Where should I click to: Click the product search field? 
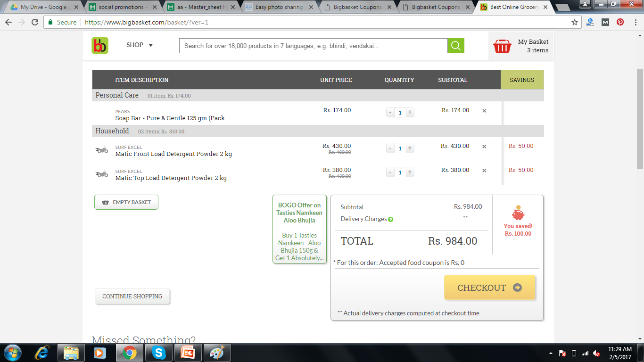pyautogui.click(x=313, y=46)
